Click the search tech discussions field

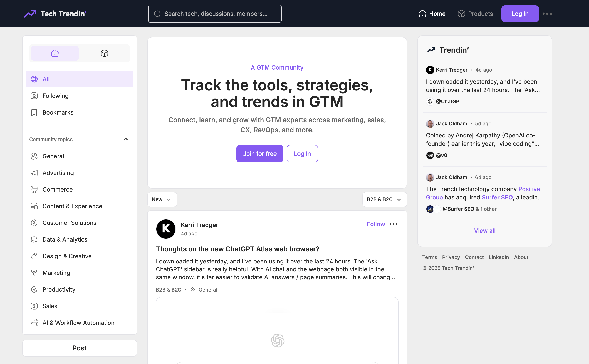[215, 14]
